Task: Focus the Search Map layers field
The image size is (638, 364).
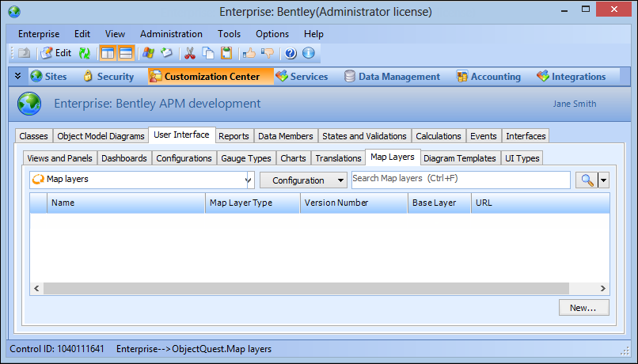Action: (460, 180)
